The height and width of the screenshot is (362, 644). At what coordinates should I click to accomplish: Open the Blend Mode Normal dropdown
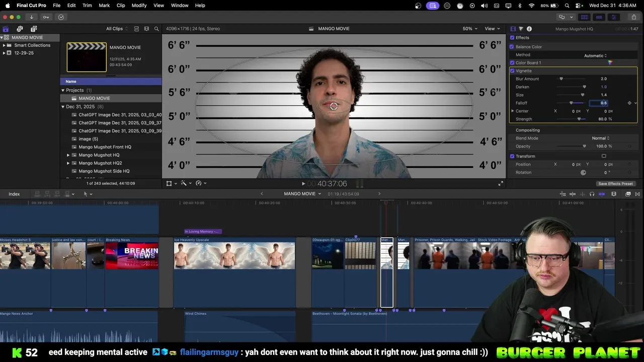click(x=600, y=138)
